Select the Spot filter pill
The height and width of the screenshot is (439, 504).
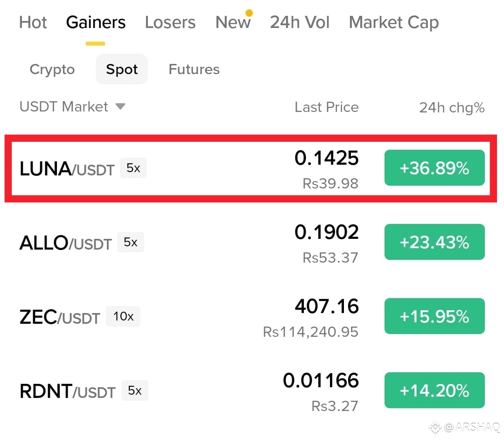pyautogui.click(x=122, y=69)
